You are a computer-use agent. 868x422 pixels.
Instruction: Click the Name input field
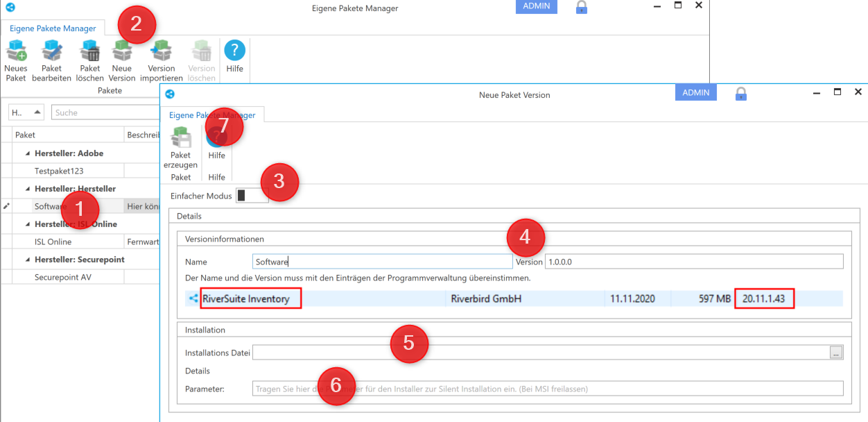point(383,262)
